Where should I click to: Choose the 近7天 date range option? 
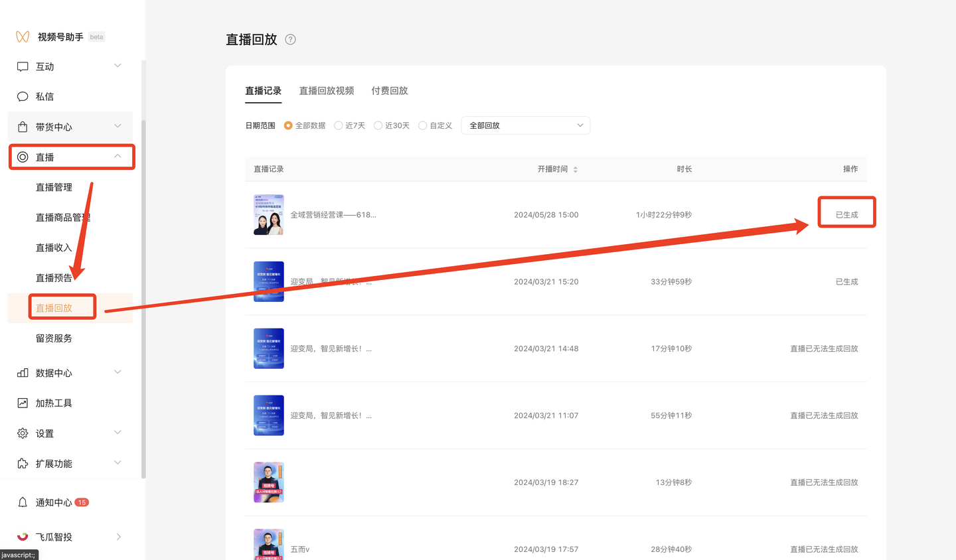339,125
